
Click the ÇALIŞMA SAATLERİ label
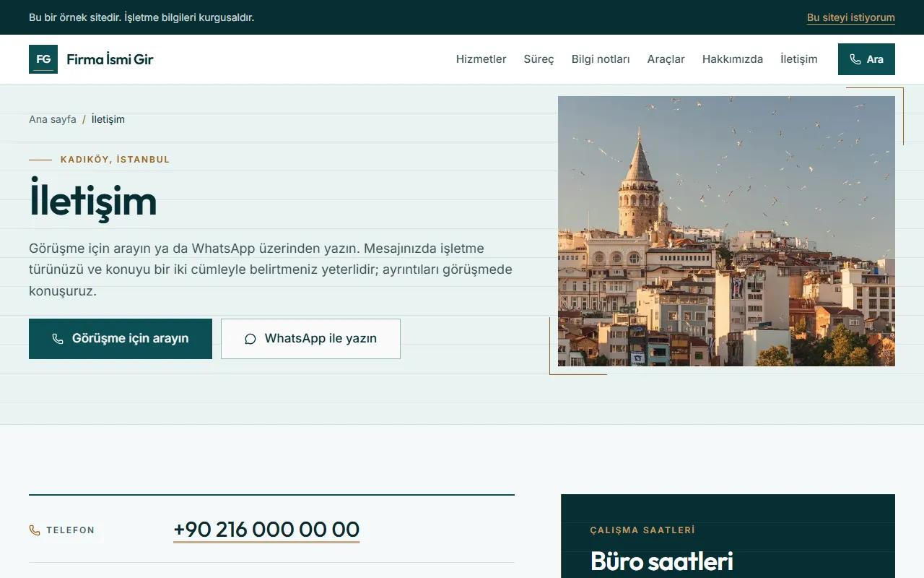[x=642, y=530]
